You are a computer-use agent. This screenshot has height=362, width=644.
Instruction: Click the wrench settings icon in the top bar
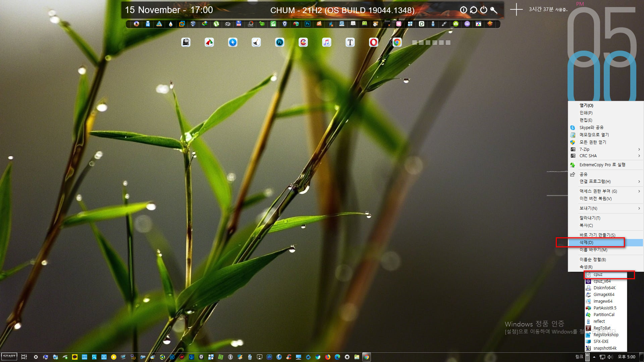493,10
